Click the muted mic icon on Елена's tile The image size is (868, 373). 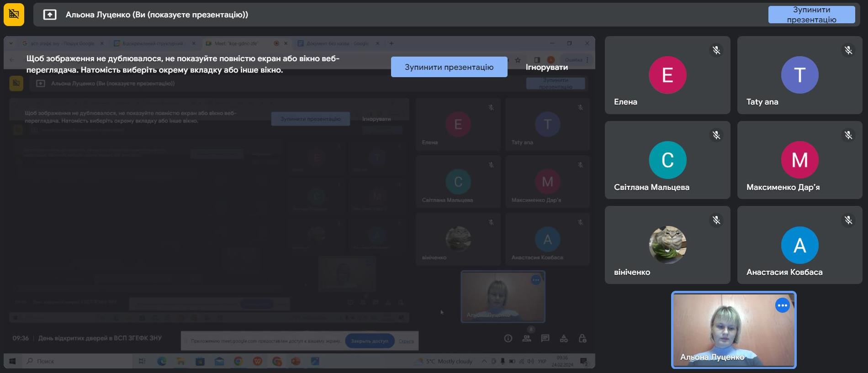click(716, 50)
